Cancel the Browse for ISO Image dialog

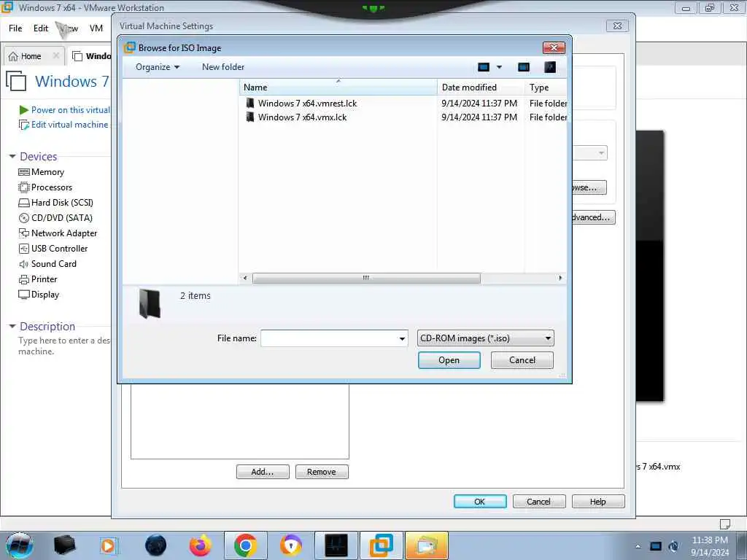click(x=522, y=360)
